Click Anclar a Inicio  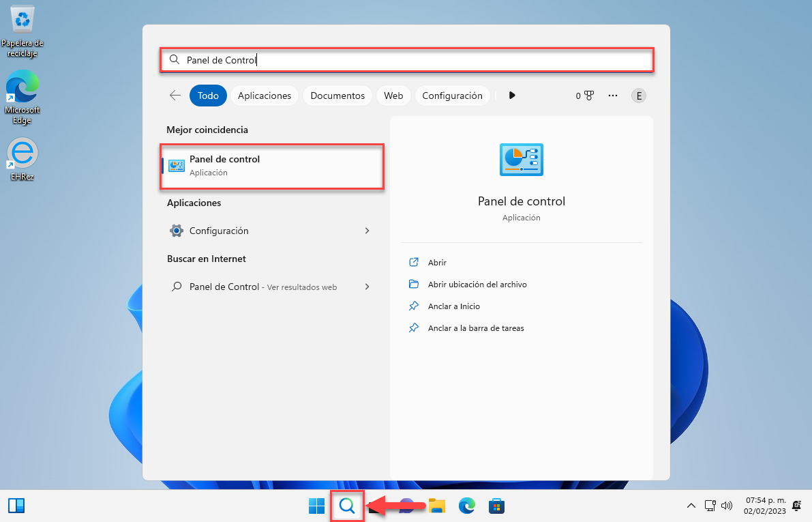point(453,306)
